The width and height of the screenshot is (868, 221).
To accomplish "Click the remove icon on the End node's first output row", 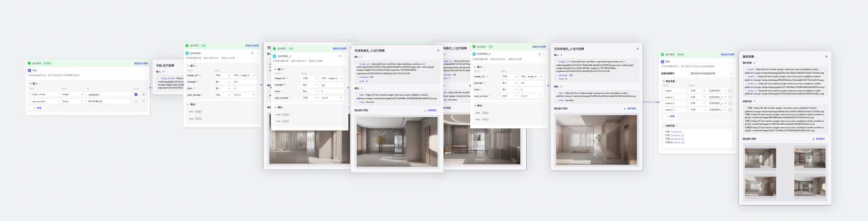I will pyautogui.click(x=730, y=90).
